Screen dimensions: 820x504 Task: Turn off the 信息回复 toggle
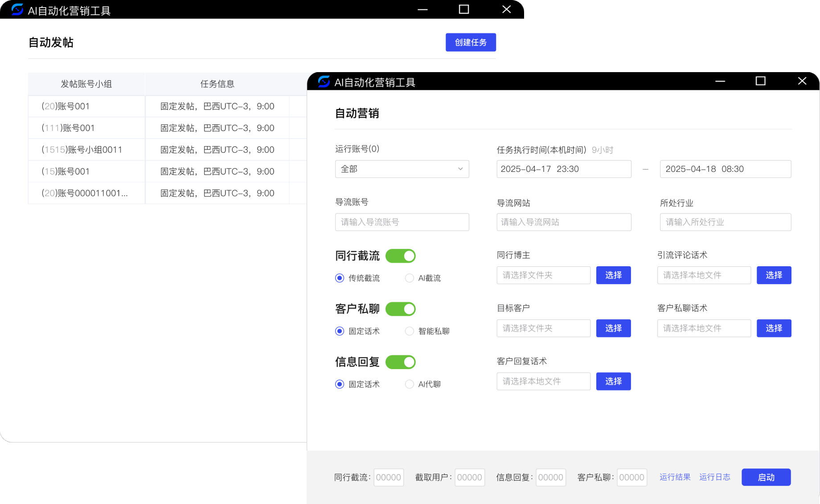point(400,362)
